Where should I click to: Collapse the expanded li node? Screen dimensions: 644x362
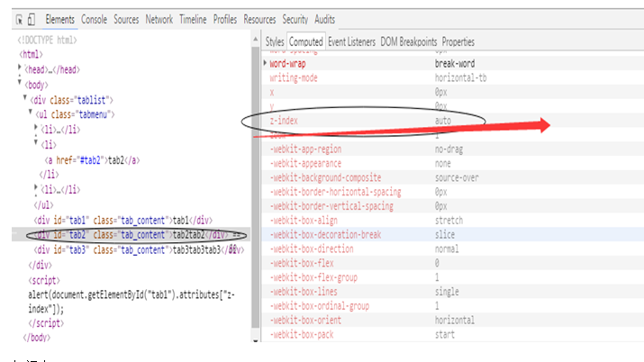point(36,142)
